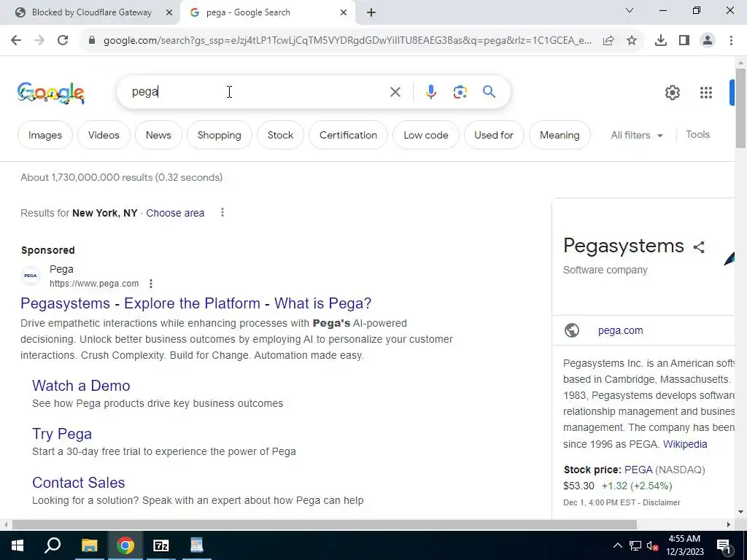747x560 pixels.
Task: Select the Certification filter chip
Action: point(348,135)
